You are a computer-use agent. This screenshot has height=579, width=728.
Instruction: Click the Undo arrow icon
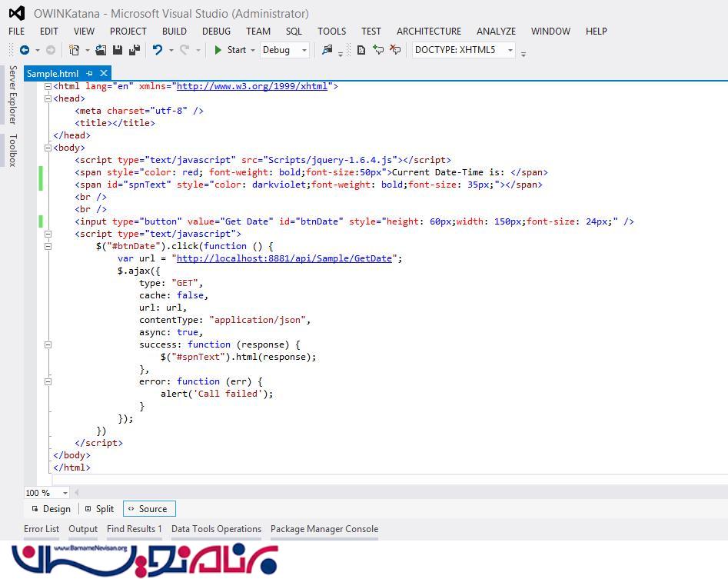click(157, 50)
